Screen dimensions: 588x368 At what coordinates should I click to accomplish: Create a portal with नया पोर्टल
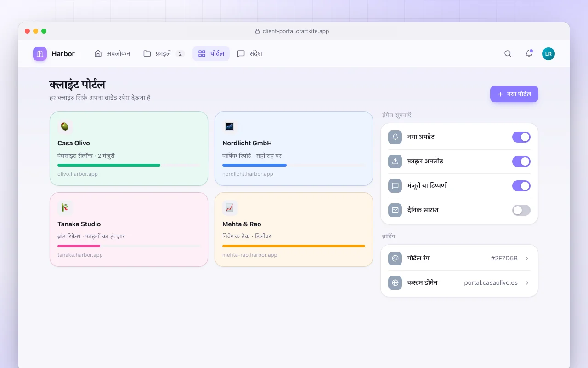514,94
